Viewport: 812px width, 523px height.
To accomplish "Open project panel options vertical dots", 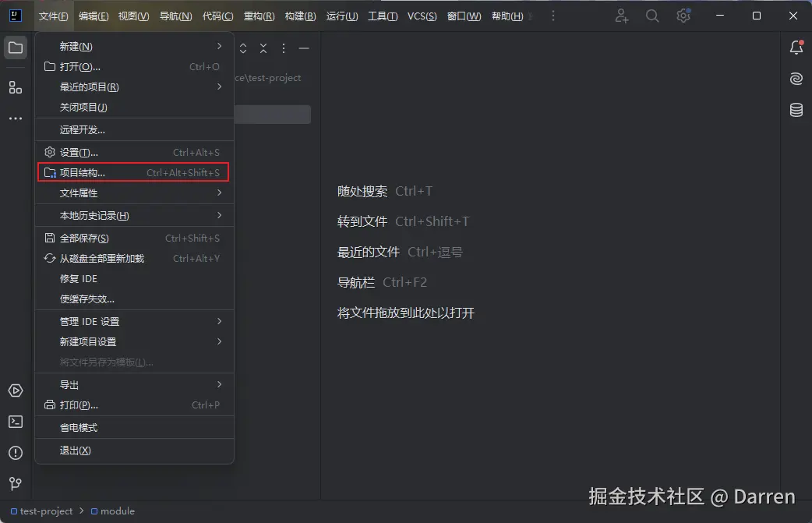I will (x=284, y=48).
